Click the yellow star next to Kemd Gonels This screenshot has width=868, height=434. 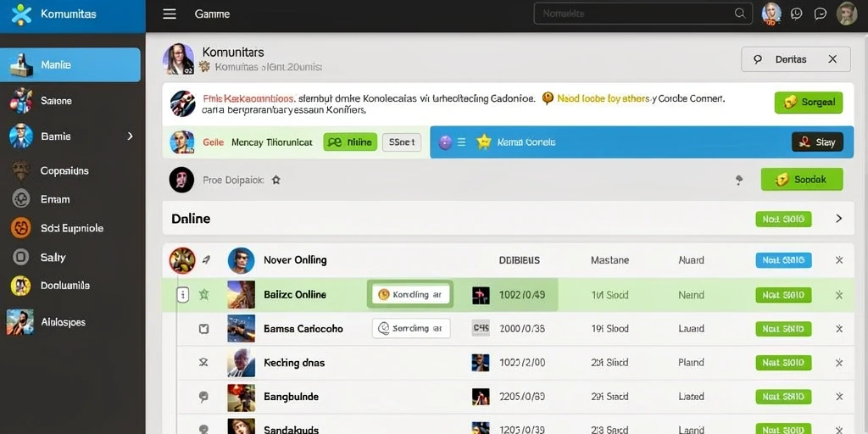pos(484,142)
